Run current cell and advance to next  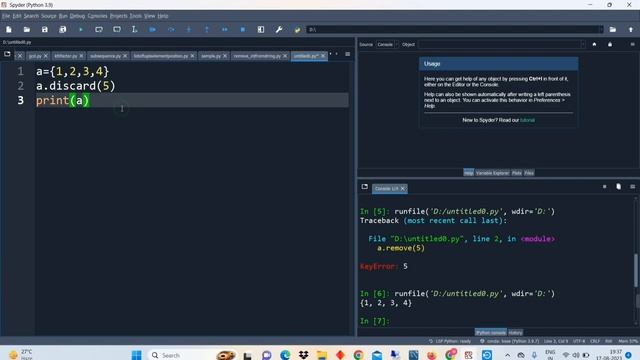[117, 29]
